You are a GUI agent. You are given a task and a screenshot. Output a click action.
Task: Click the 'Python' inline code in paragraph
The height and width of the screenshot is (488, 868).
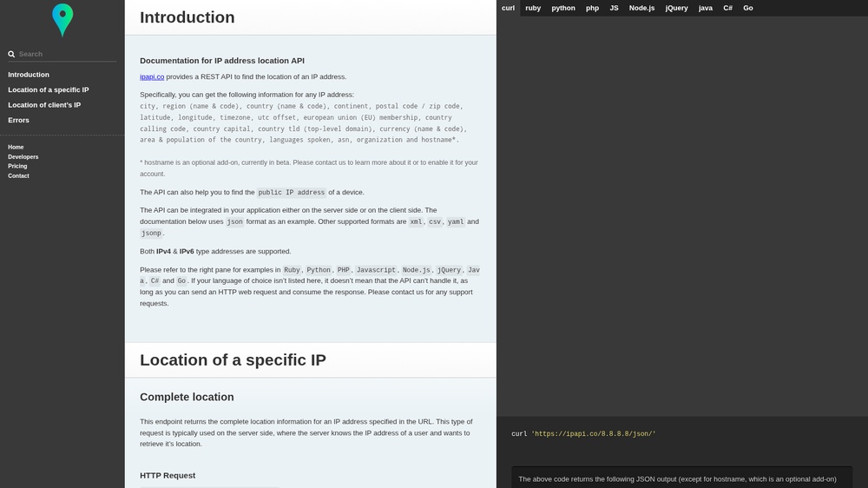tap(319, 270)
